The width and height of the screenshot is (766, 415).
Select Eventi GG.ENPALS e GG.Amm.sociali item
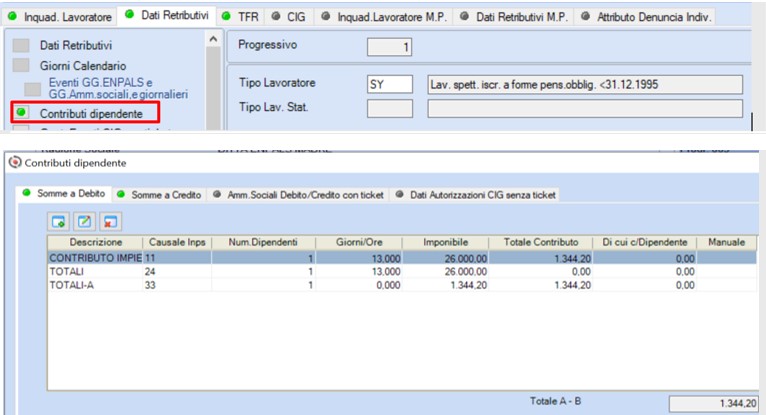coord(118,88)
